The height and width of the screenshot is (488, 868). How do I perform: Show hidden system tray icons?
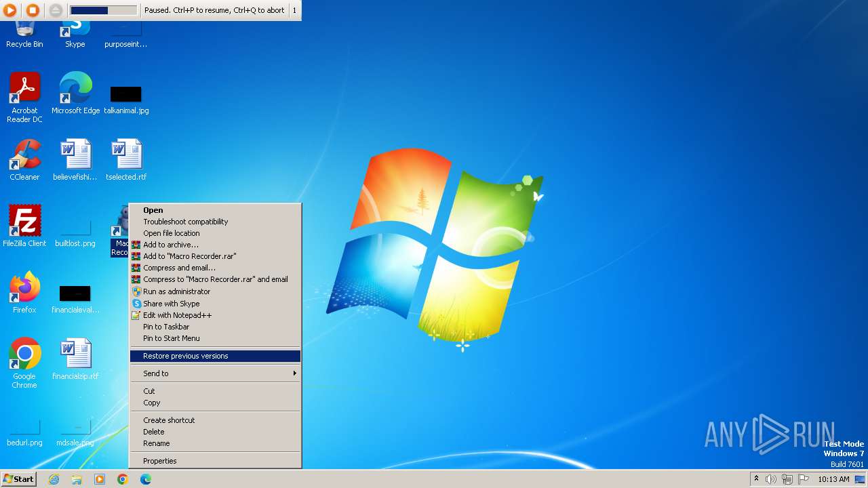[x=756, y=479]
